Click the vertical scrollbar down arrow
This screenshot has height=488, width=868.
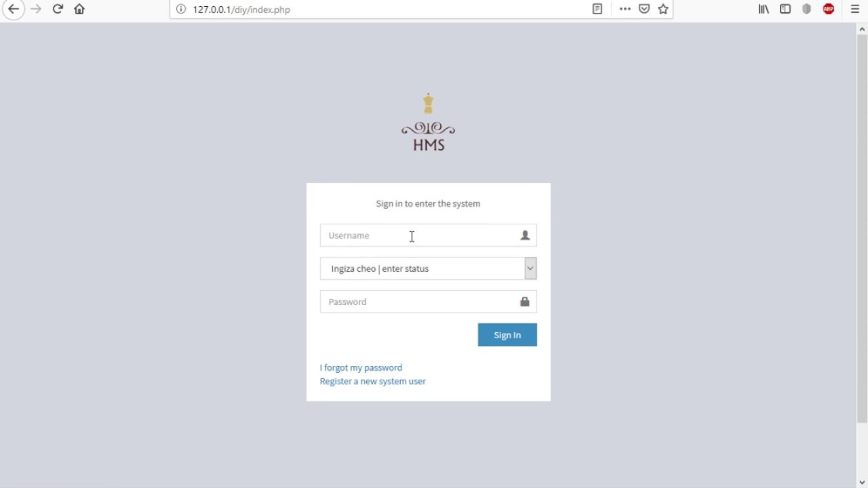(863, 483)
